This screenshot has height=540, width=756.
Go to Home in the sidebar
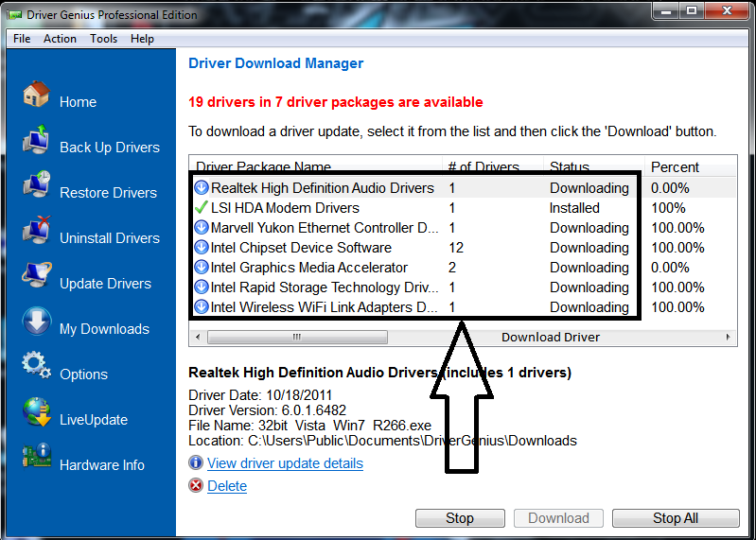(79, 102)
